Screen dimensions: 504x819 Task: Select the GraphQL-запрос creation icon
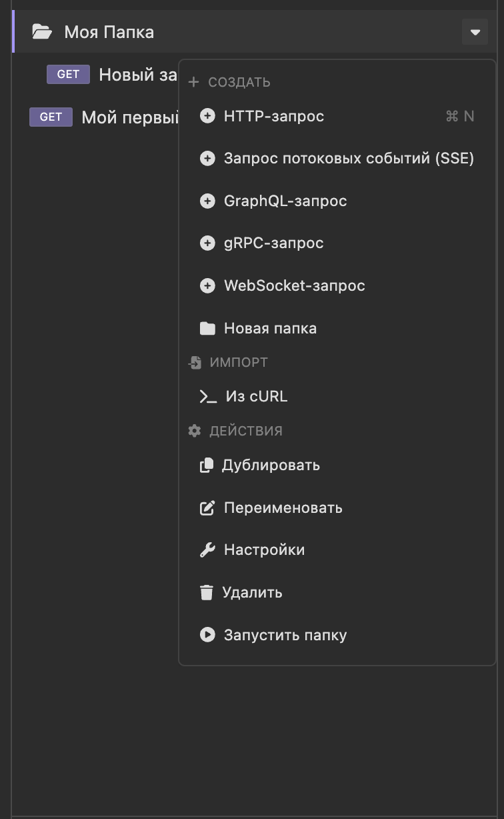pyautogui.click(x=207, y=200)
